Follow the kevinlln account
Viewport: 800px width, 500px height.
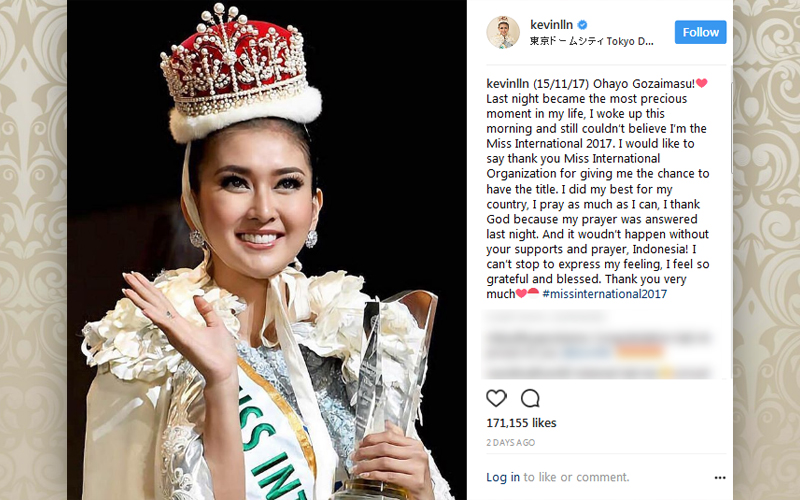click(x=701, y=32)
